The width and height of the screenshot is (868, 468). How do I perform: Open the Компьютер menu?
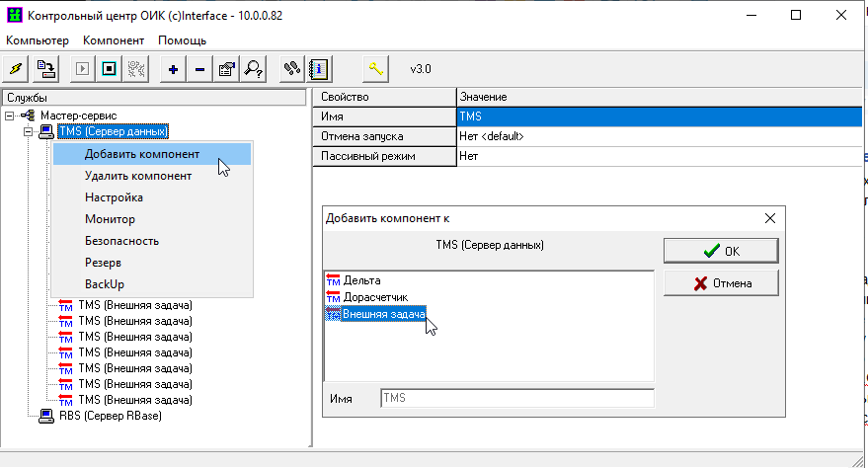point(38,40)
